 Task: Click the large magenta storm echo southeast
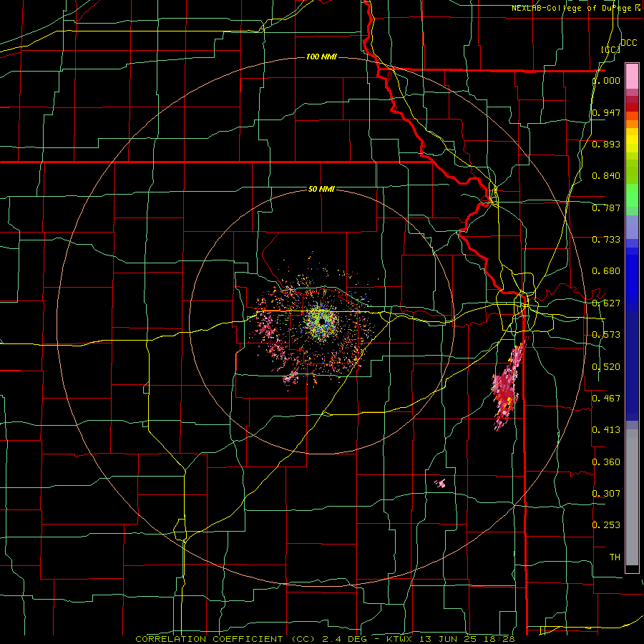507,386
